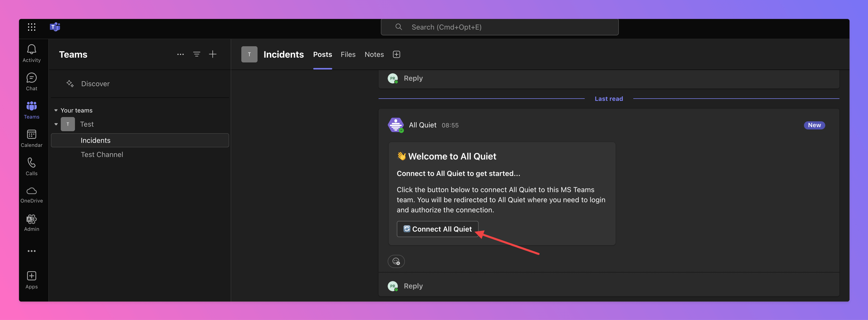Viewport: 868px width, 320px height.
Task: Click Discover in the teams panel
Action: tap(95, 84)
